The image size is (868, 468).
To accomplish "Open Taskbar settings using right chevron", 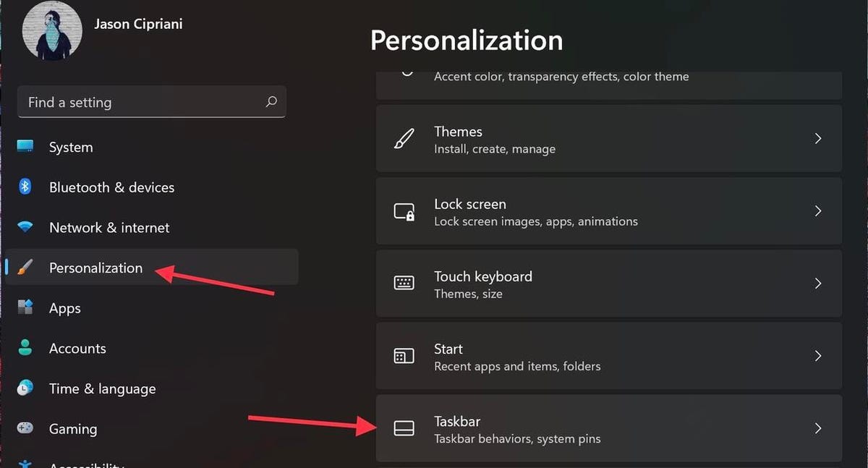I will click(818, 427).
